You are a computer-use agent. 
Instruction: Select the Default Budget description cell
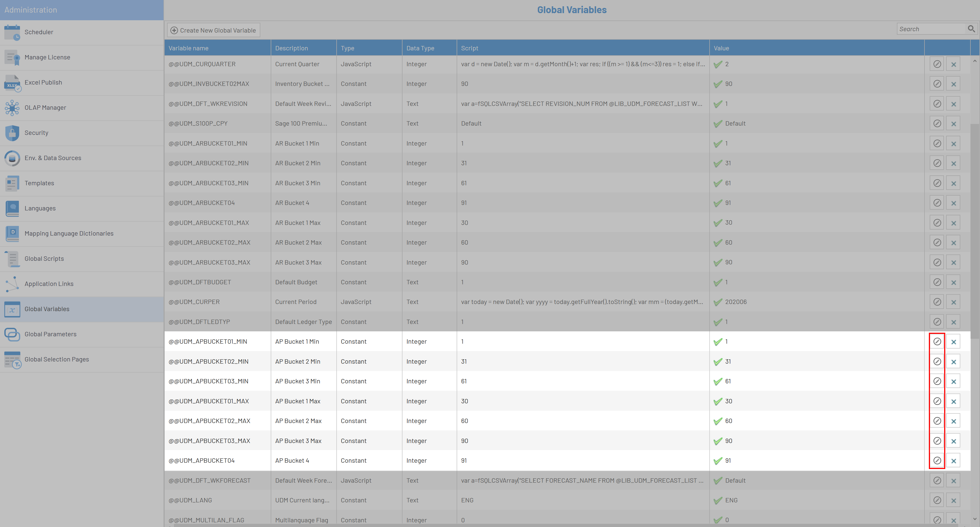(x=304, y=282)
